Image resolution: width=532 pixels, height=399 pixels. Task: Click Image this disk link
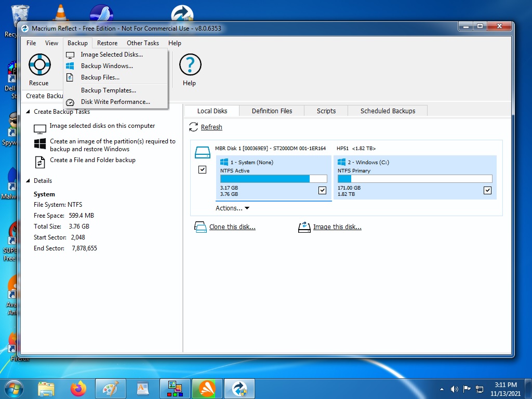[337, 227]
